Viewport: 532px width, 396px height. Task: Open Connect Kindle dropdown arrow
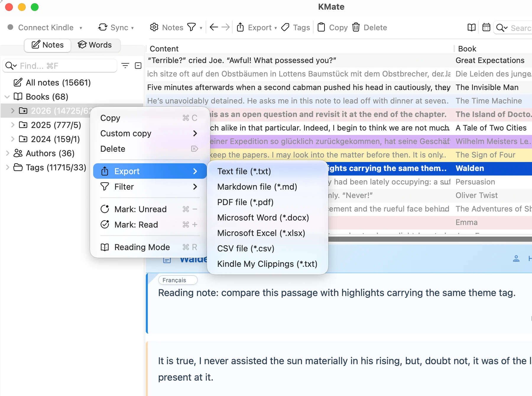(x=81, y=28)
